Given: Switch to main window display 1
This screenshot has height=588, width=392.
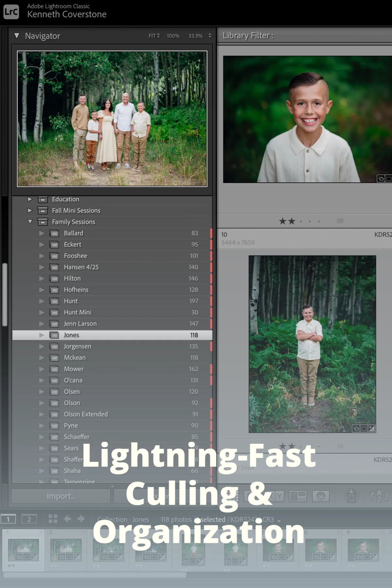Looking at the screenshot, I should pos(8,519).
